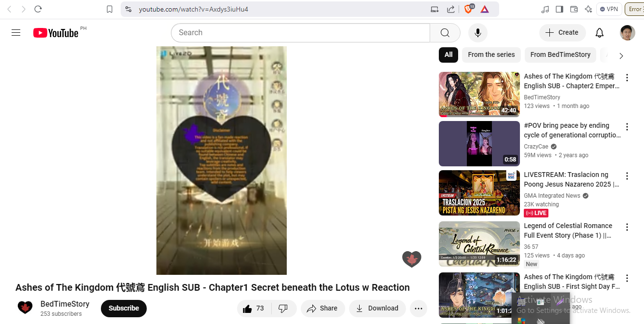The width and height of the screenshot is (644, 324).
Task: Click the browser forward arrow
Action: pyautogui.click(x=23, y=9)
